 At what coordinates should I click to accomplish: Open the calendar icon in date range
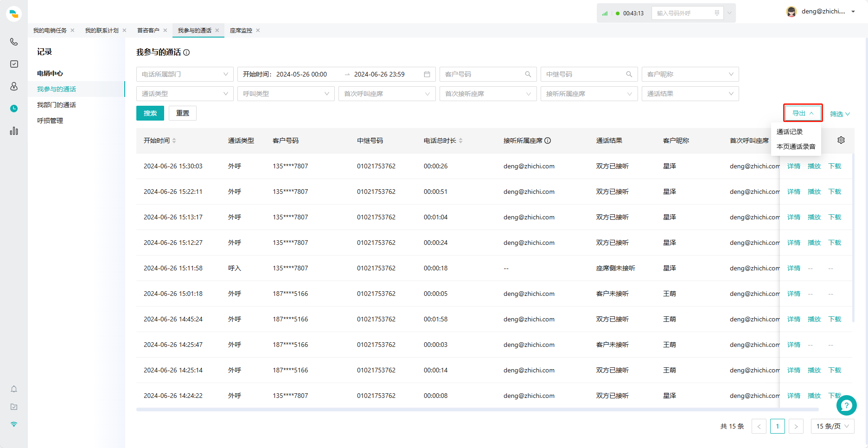427,74
